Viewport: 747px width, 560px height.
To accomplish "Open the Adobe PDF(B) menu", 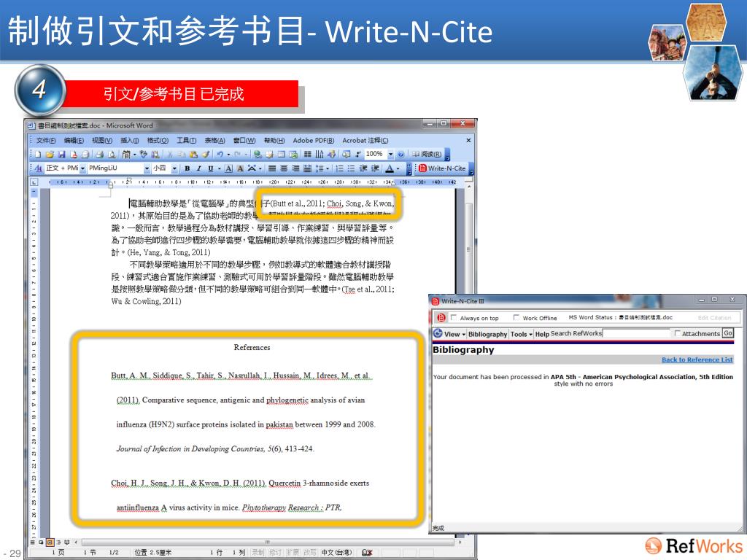I will pyautogui.click(x=314, y=141).
